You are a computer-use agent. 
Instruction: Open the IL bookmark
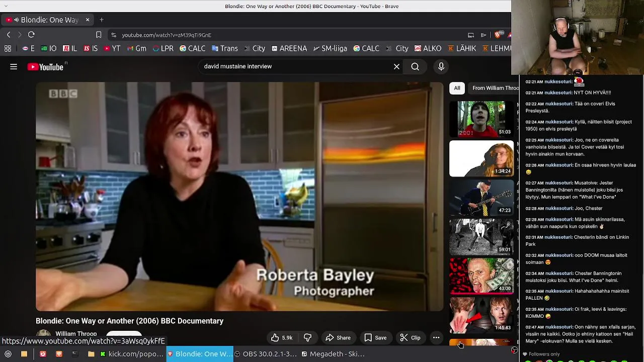click(70, 49)
